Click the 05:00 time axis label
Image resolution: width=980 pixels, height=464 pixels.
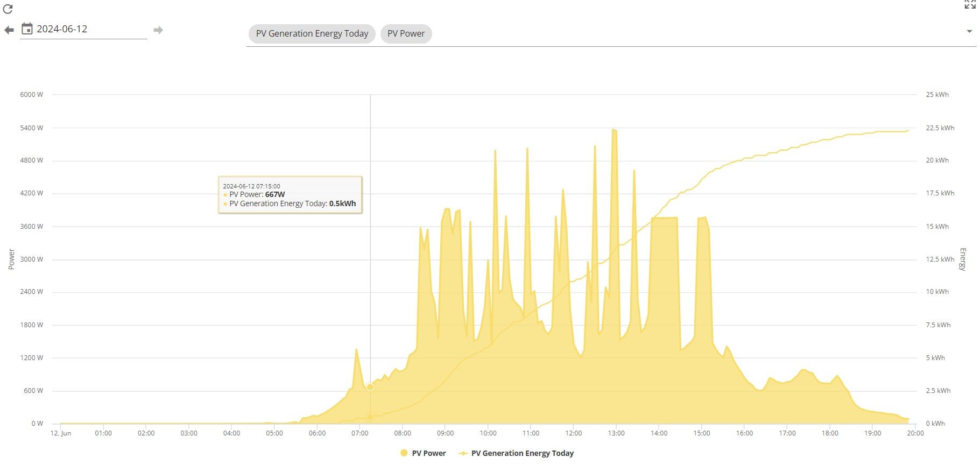pos(274,433)
